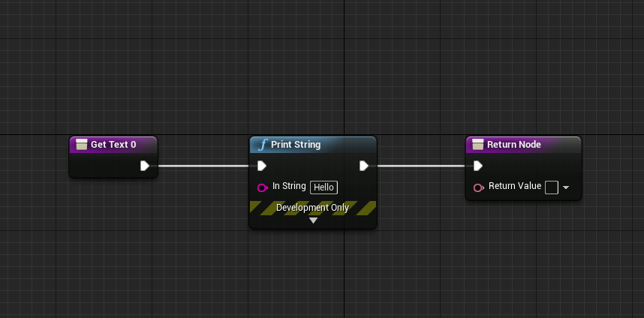This screenshot has height=318, width=644.
Task: Expand Print String advanced options arrow
Action: (x=314, y=220)
